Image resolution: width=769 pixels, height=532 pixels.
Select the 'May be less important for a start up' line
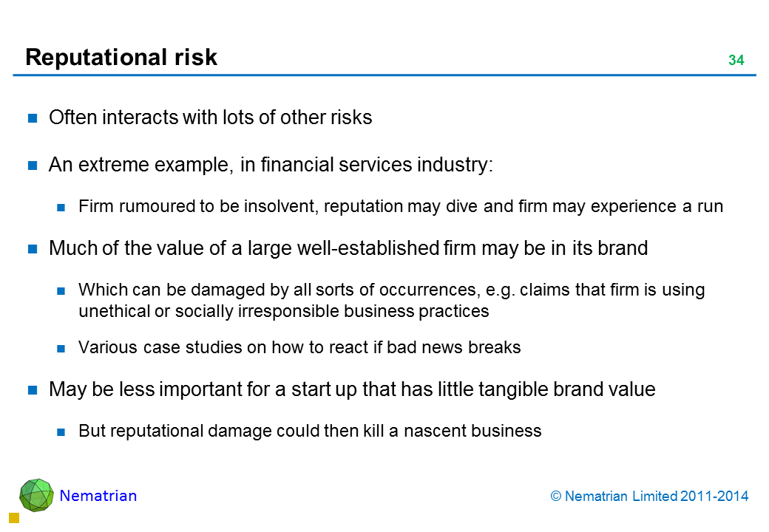352,389
